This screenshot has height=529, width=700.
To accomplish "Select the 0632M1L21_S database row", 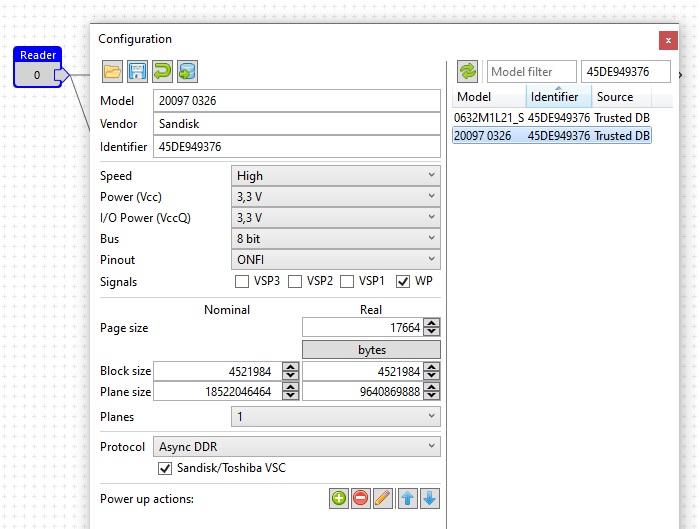I will (x=552, y=117).
